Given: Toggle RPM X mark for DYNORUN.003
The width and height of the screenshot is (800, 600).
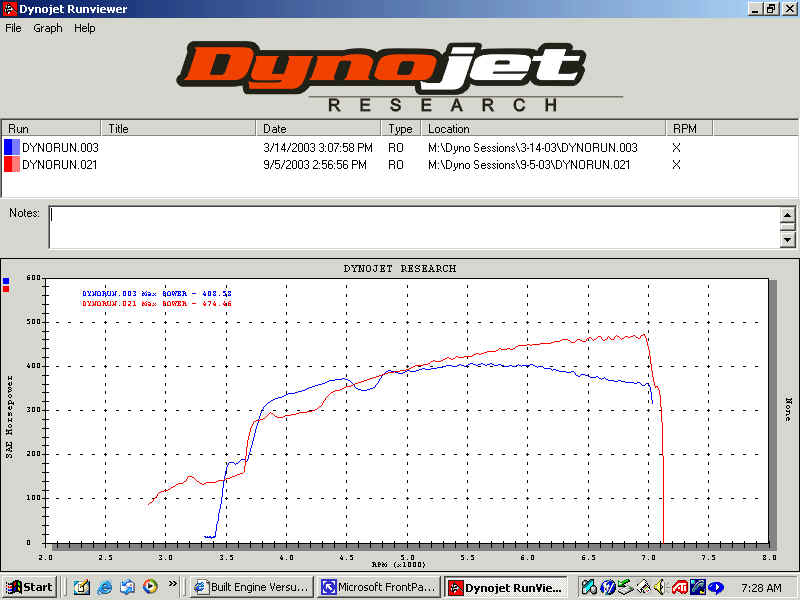Looking at the screenshot, I should pyautogui.click(x=676, y=147).
